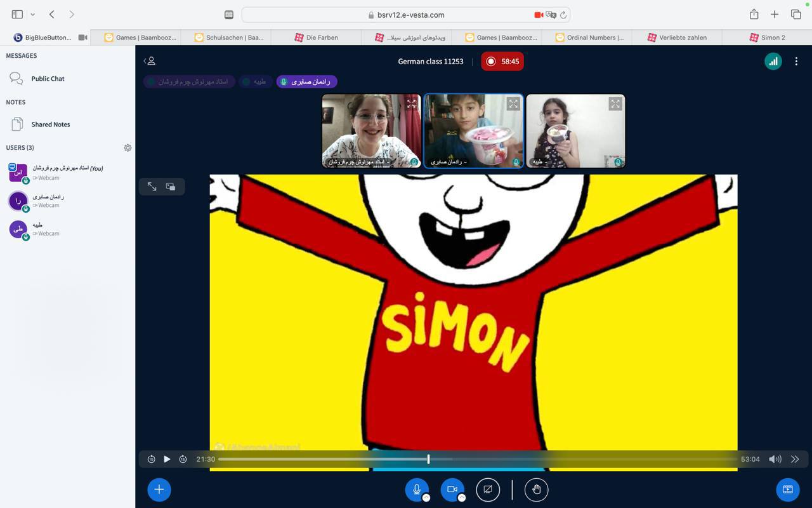The image size is (812, 508).
Task: Mute the microphone
Action: (417, 490)
